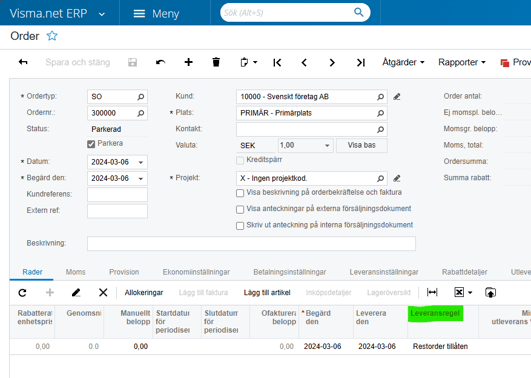
Task: Click Spara och stäng
Action: (78, 62)
